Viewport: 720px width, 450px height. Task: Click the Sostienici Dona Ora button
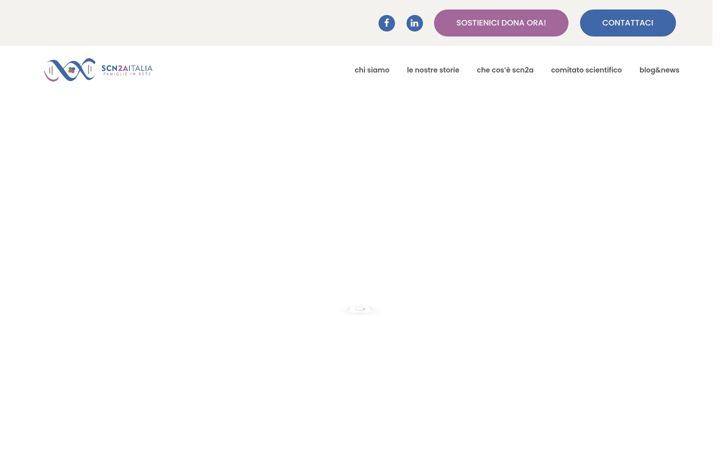pyautogui.click(x=501, y=23)
